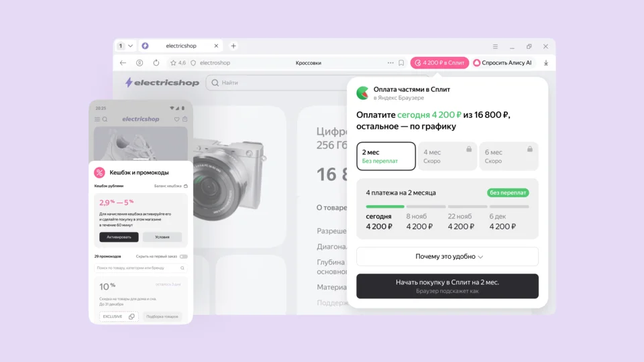
Task: Open downloads arrow icon
Action: click(x=546, y=63)
